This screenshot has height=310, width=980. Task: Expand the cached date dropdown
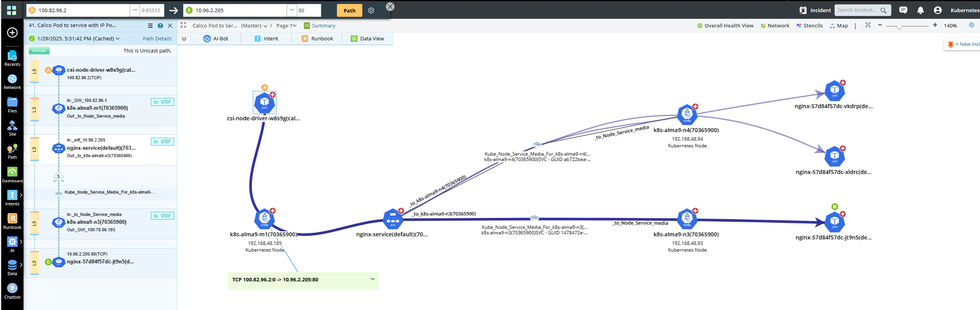point(118,38)
